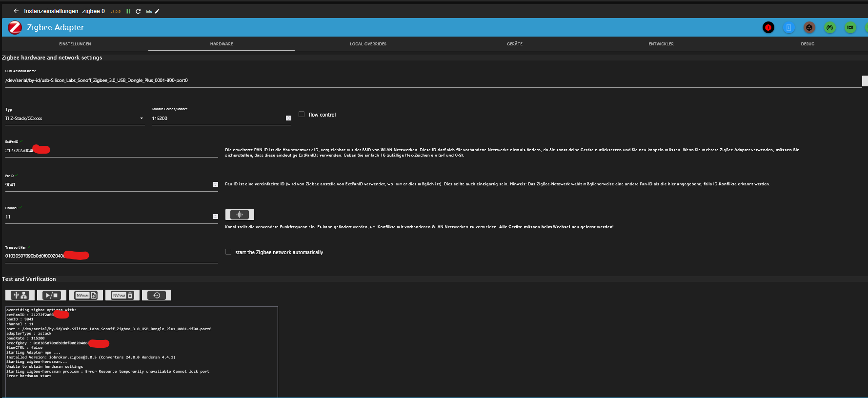This screenshot has width=868, height=398.
Task: Click log line 'flowCTRL : false'
Action: pos(24,348)
